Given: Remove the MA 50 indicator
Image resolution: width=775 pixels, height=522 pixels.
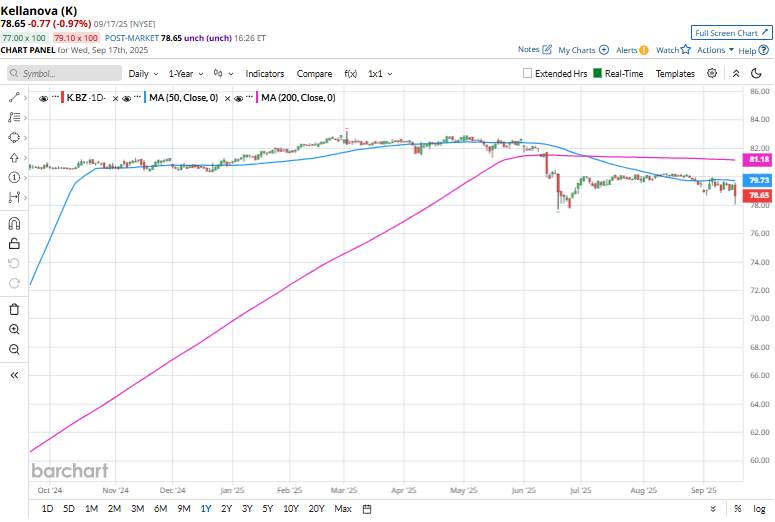Looking at the screenshot, I should (227, 98).
